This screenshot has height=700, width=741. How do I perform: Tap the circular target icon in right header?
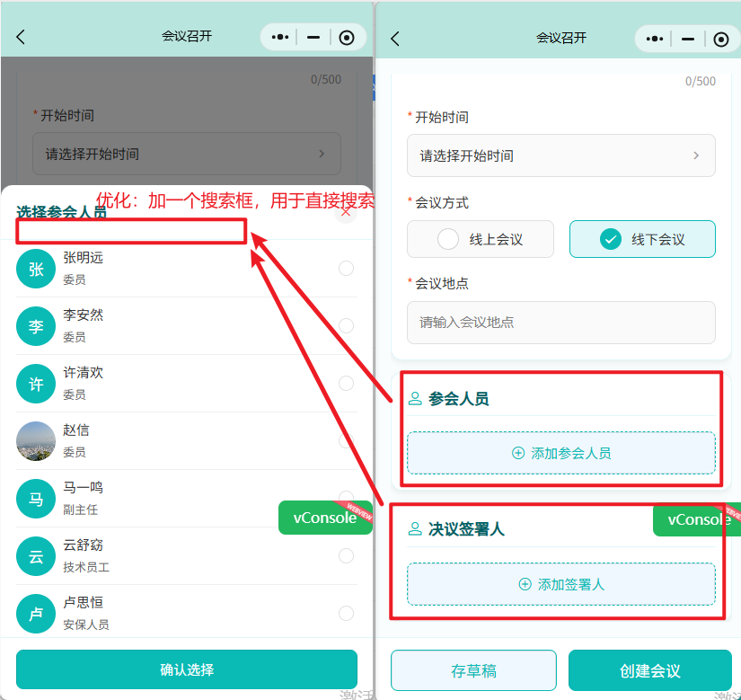coord(720,39)
